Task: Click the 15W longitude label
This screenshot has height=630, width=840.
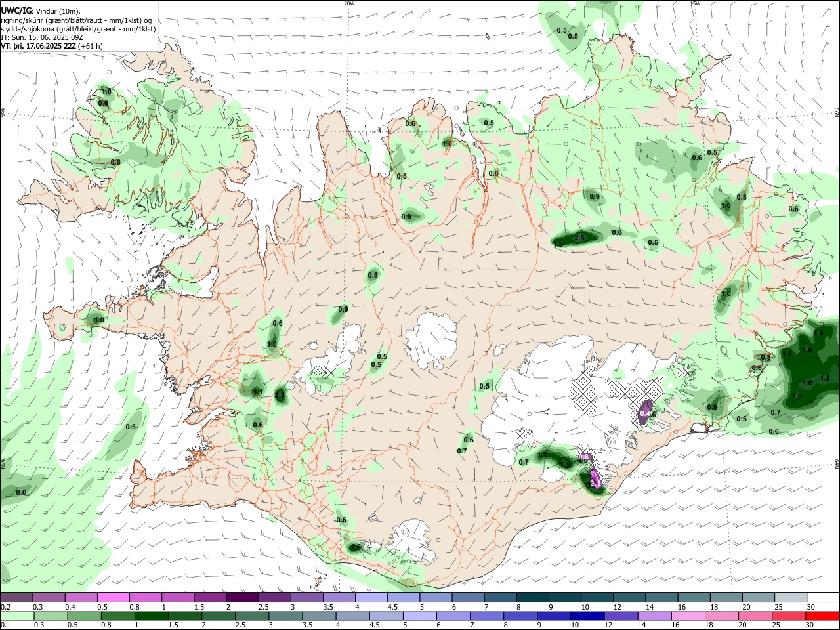Action: coord(695,3)
